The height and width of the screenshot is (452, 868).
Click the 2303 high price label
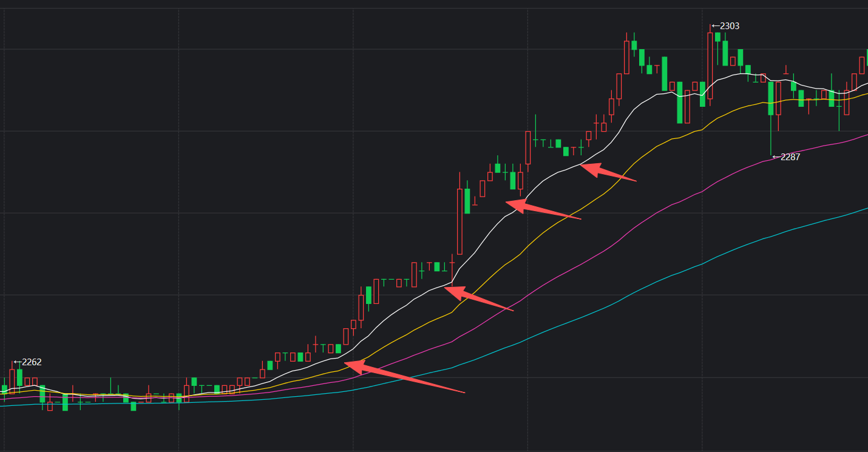click(x=725, y=26)
